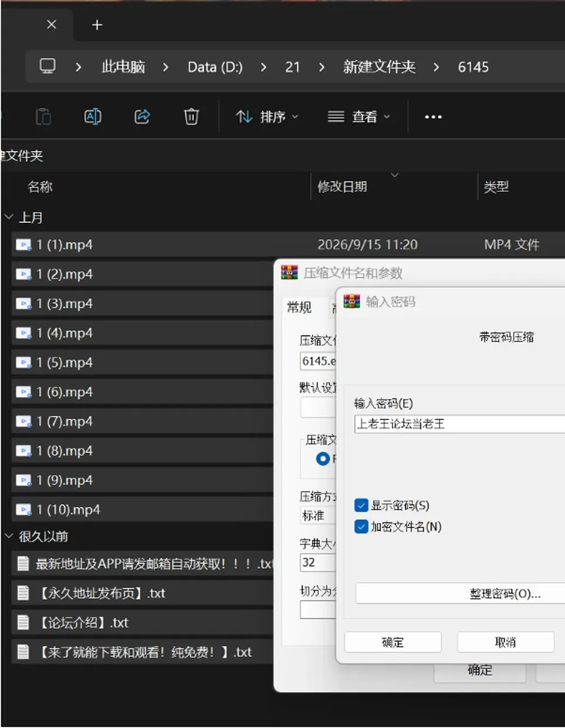565x728 pixels.
Task: Click the share icon in Explorer toolbar
Action: 142,116
